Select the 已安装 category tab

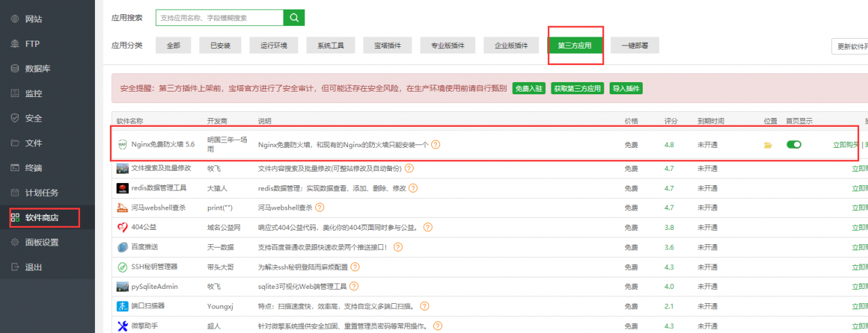point(220,45)
